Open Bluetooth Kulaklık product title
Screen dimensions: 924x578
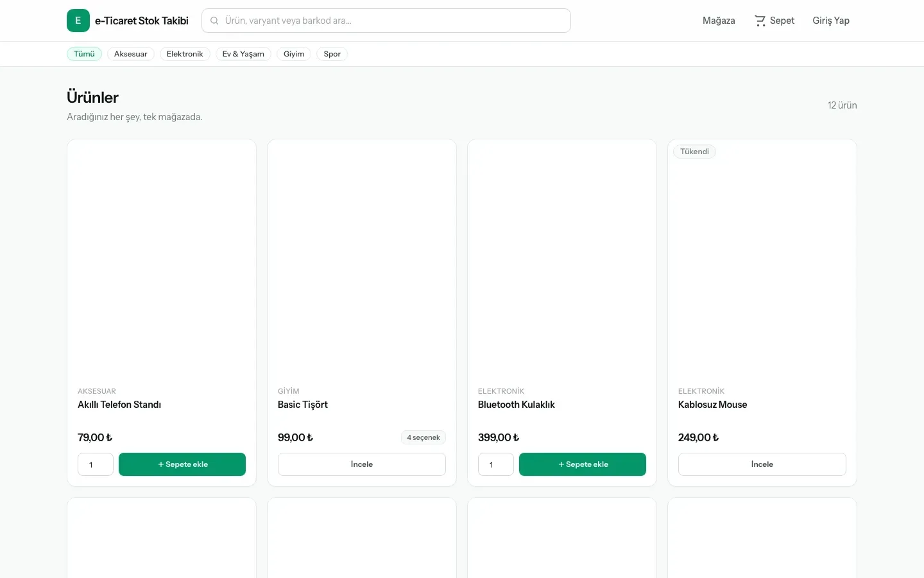(x=517, y=405)
